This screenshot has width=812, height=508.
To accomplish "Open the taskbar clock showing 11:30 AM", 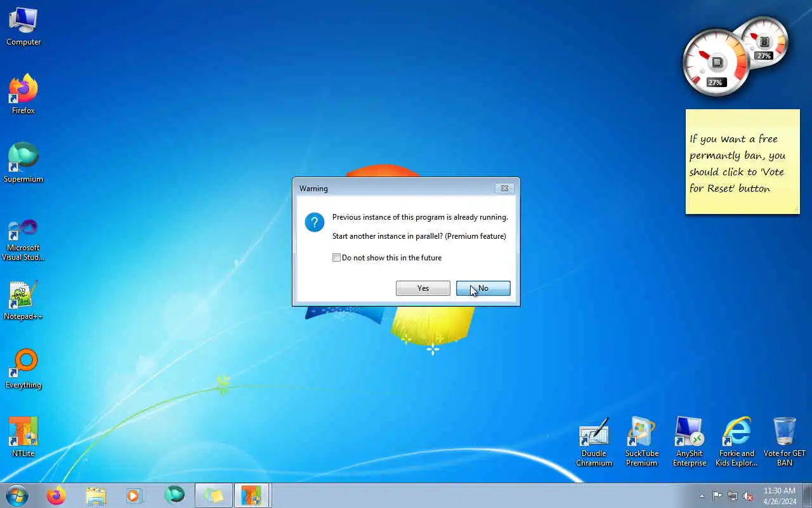I will click(x=780, y=496).
